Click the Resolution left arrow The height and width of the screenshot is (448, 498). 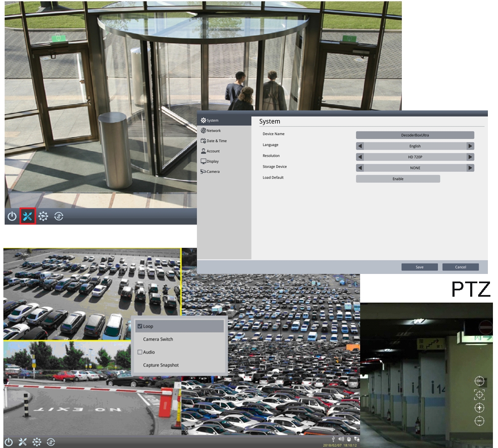(359, 156)
